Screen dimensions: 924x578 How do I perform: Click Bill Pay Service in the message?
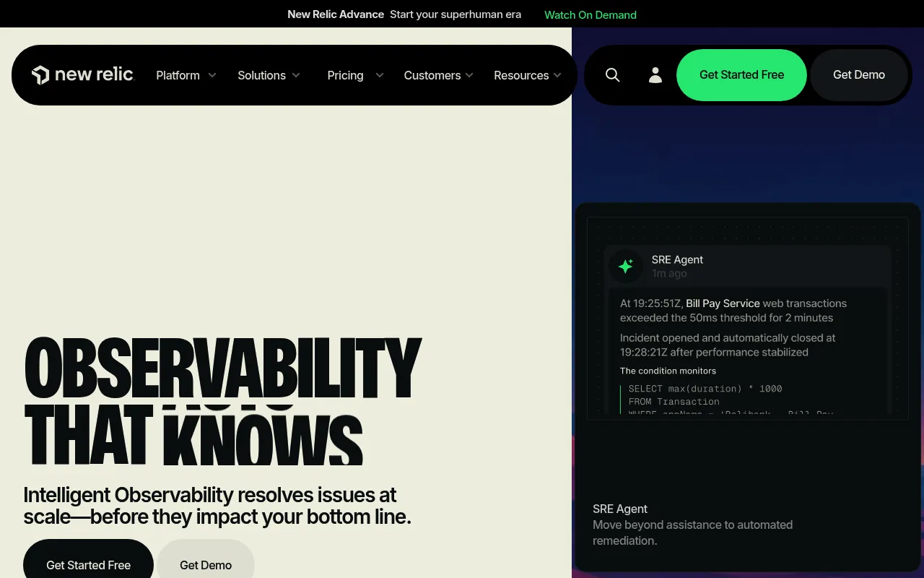coord(723,303)
